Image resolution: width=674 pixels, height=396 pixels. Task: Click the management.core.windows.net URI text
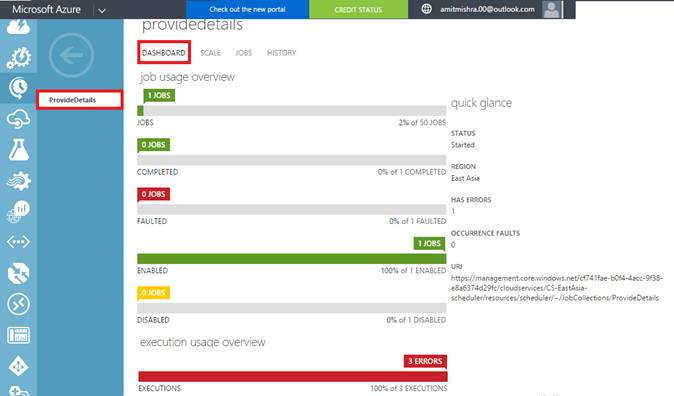(557, 288)
